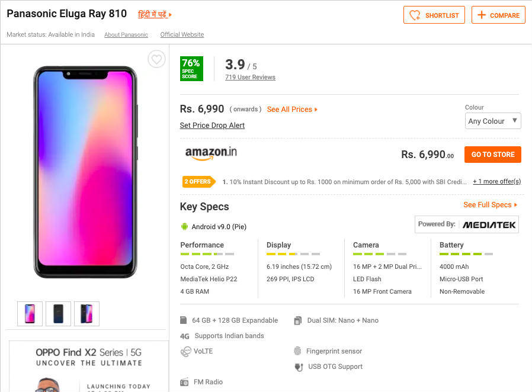
Task: Expand See Full Specs
Action: pos(490,205)
